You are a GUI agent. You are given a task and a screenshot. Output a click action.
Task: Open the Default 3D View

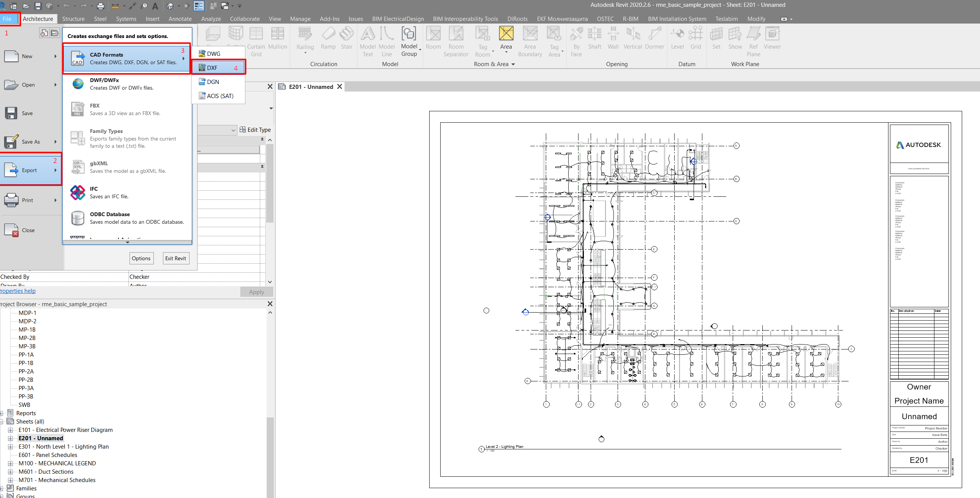pyautogui.click(x=170, y=6)
